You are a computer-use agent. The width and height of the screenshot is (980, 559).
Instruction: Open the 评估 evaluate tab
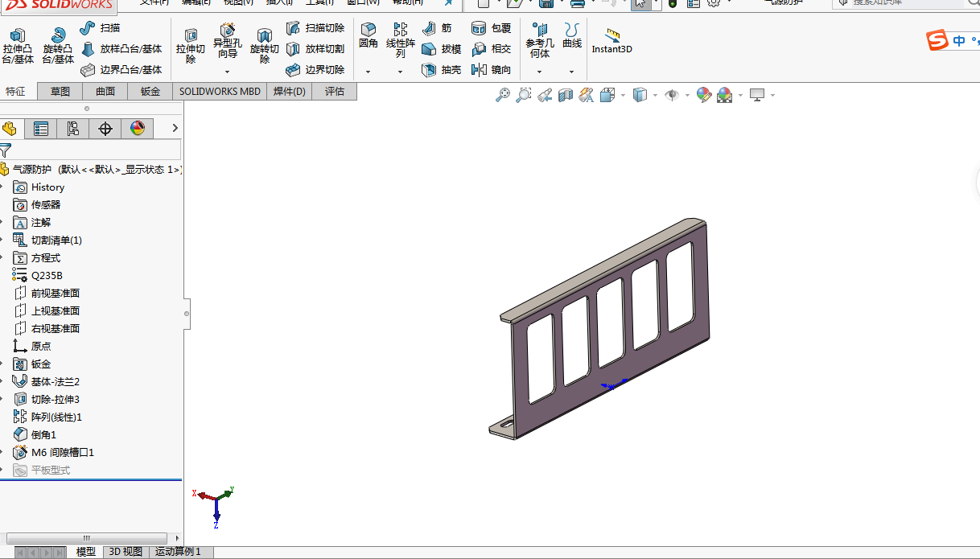[x=335, y=92]
